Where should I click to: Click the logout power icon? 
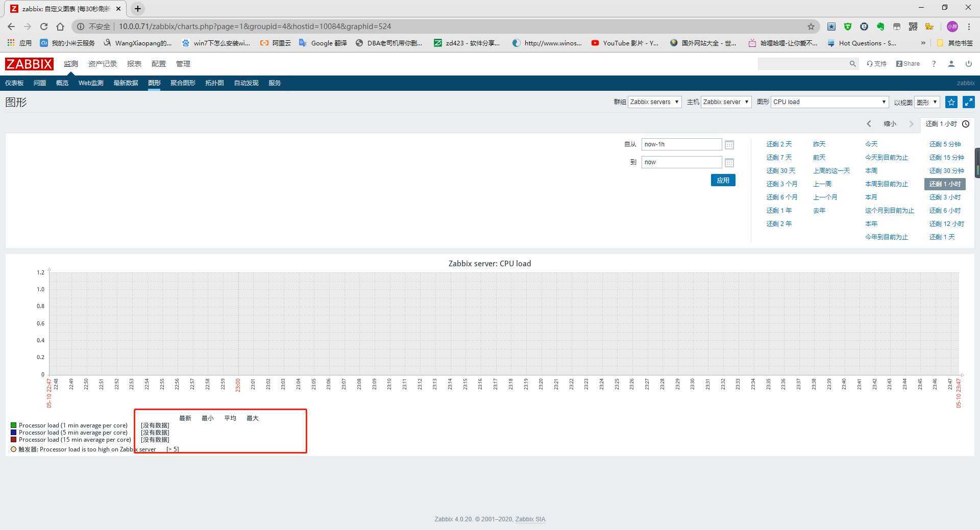pos(968,64)
